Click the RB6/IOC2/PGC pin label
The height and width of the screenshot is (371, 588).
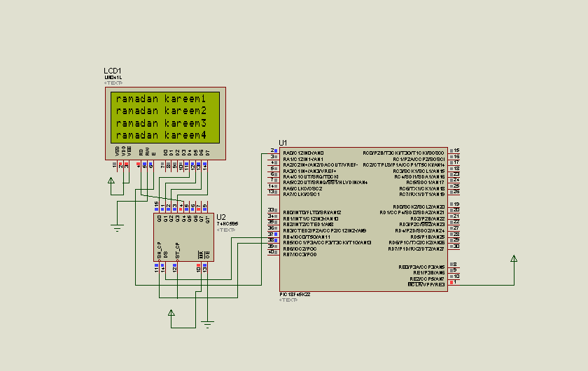point(300,248)
